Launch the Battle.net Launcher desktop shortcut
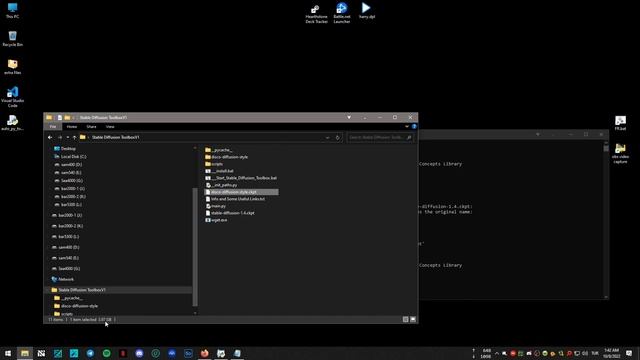The image size is (640, 360). coord(342,13)
